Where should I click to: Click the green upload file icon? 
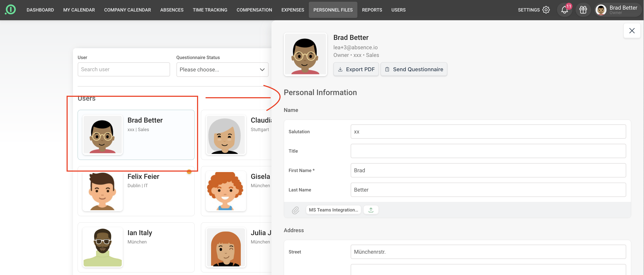(x=371, y=210)
